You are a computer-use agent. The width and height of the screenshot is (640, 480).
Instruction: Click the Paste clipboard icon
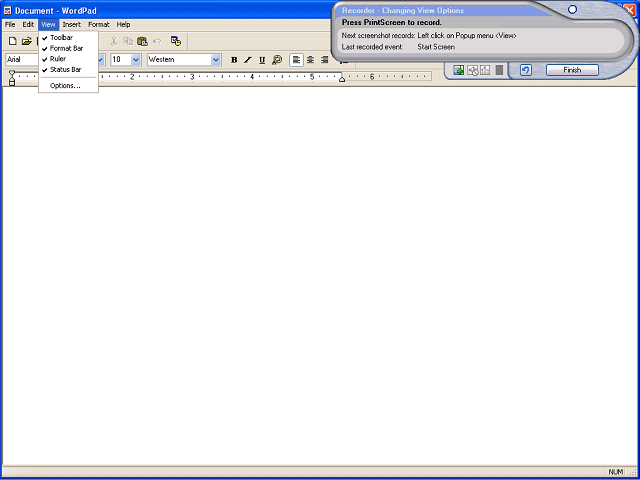pyautogui.click(x=142, y=41)
